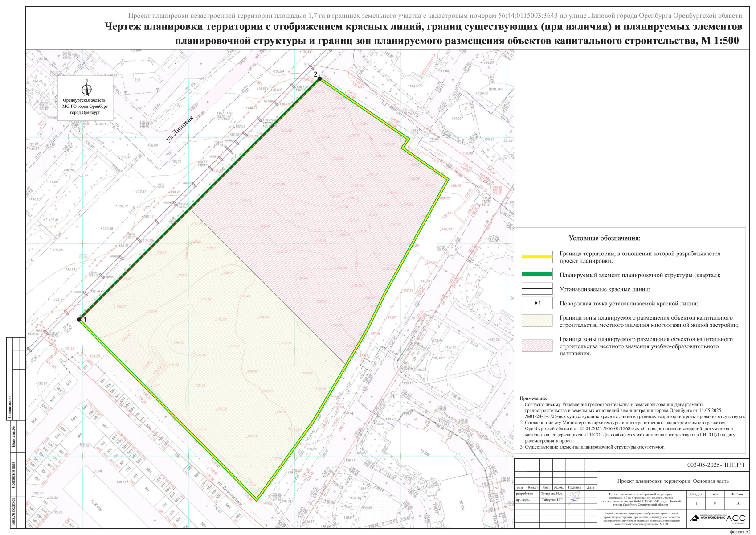Pick the pink educational zone legend swatch
This screenshot has width=756, height=535.
(537, 346)
